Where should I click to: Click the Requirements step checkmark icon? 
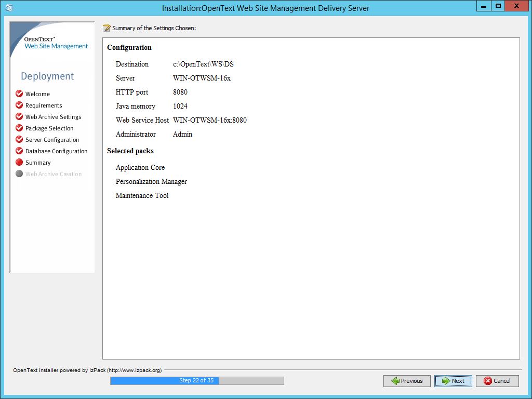click(x=19, y=105)
